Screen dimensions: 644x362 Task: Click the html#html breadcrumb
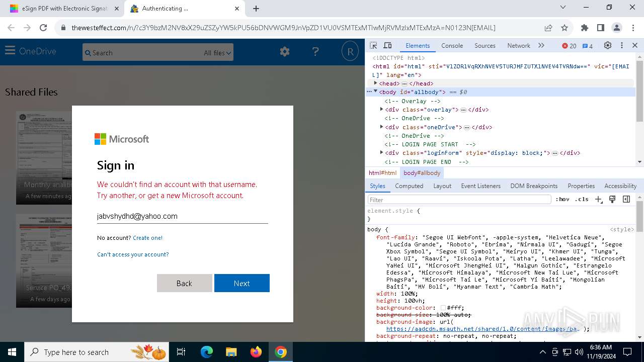pyautogui.click(x=382, y=172)
